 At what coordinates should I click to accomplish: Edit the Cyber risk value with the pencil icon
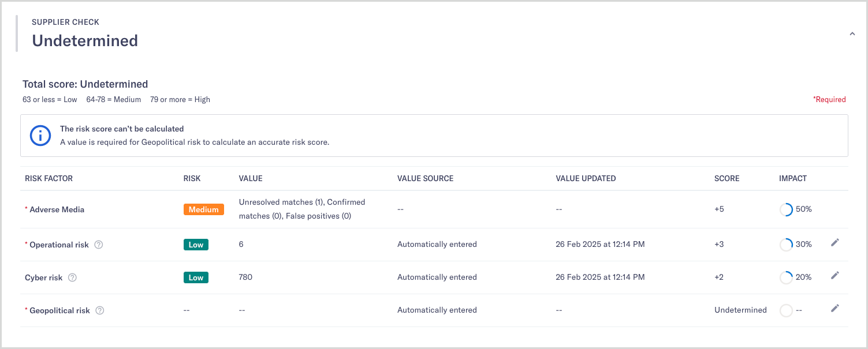(x=835, y=275)
